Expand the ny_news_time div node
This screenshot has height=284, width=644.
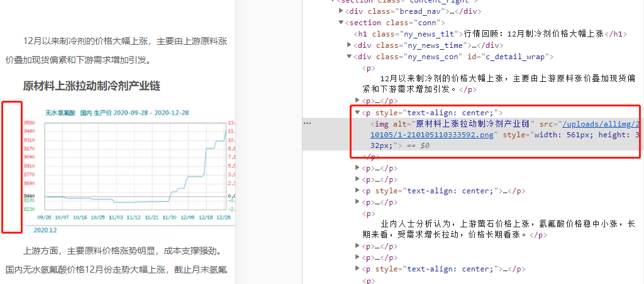coord(350,45)
